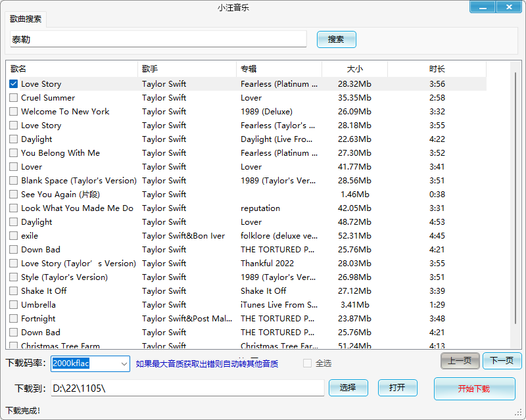Click duration value 1:29

tap(437, 304)
